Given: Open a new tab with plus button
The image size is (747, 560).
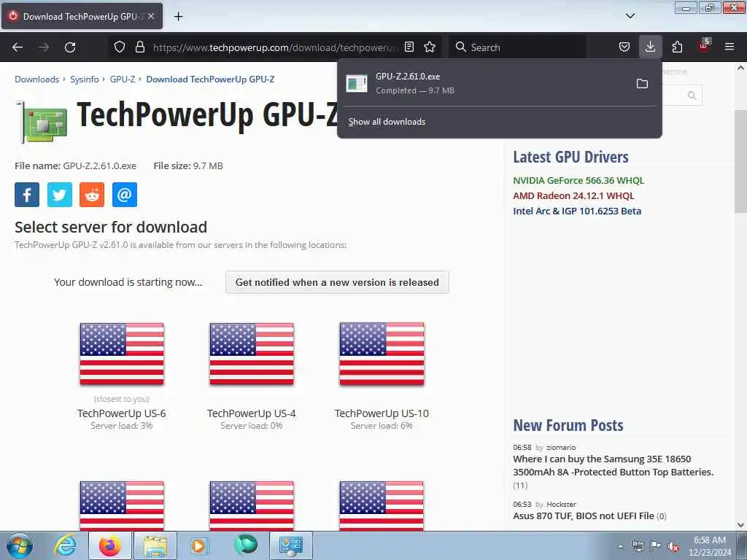Looking at the screenshot, I should click(178, 17).
